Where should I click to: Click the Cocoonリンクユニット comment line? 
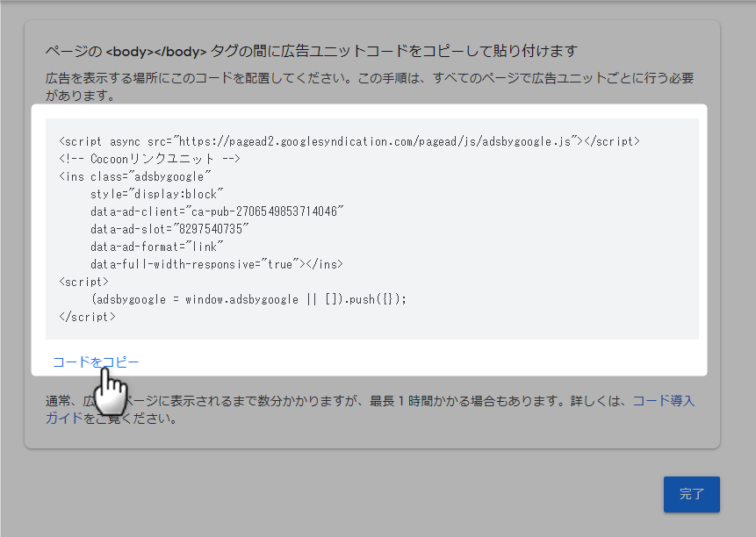pos(149,159)
